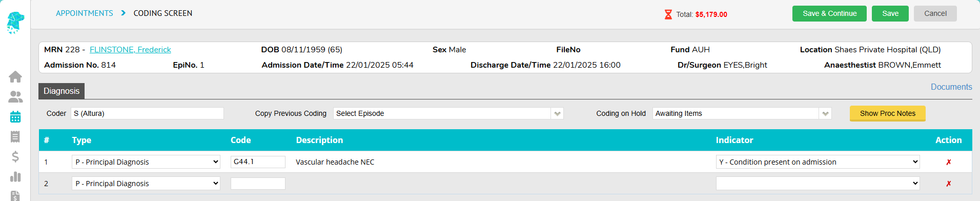Open the dollar sign billing icon
Screen dimensions: 980x201
[x=15, y=156]
